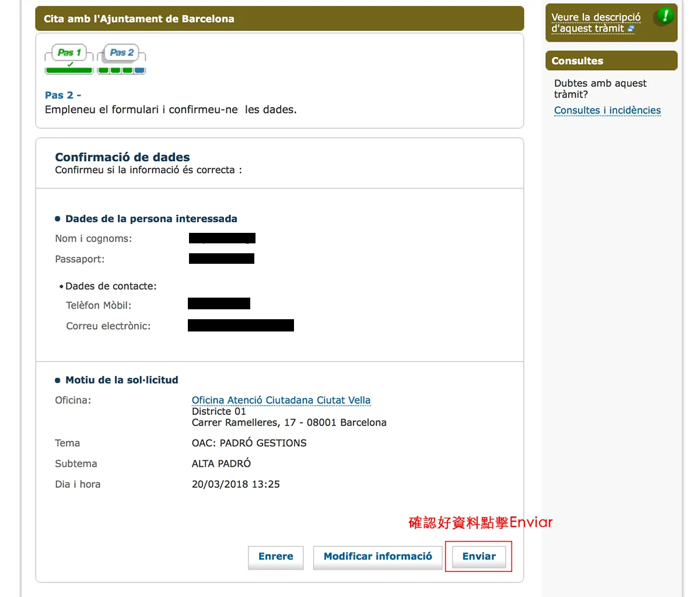This screenshot has width=700, height=597.
Task: Click the blue Pas 2 - step heading
Action: tap(63, 95)
